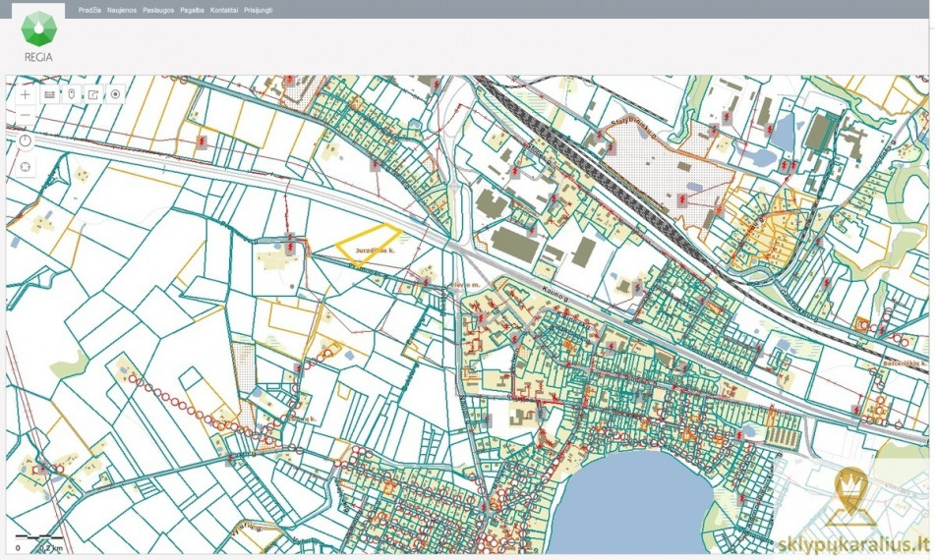
Task: Open the Naujienos menu item
Action: (122, 10)
